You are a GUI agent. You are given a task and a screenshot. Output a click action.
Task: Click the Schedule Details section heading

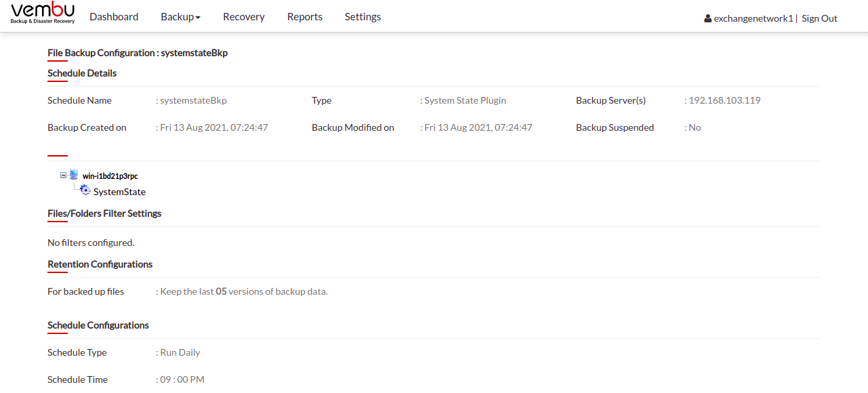tap(82, 73)
